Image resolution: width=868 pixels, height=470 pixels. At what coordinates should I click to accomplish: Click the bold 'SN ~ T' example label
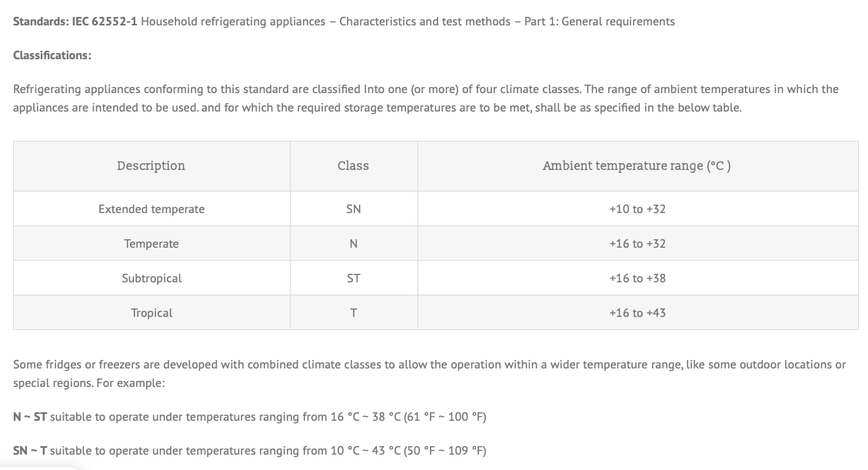click(30, 451)
